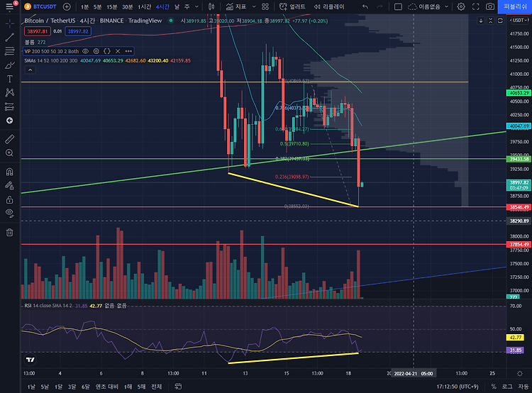
Task: Toggle percent scale button
Action: (494, 387)
